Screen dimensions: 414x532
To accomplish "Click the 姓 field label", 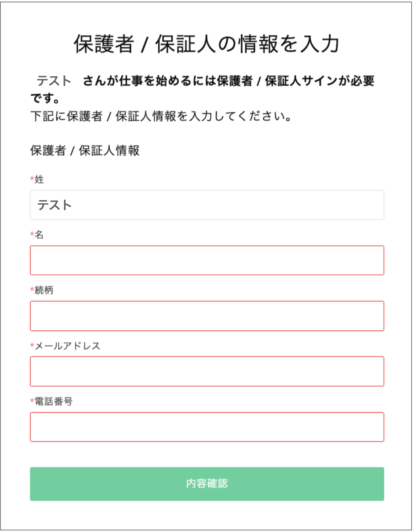I will [x=39, y=179].
